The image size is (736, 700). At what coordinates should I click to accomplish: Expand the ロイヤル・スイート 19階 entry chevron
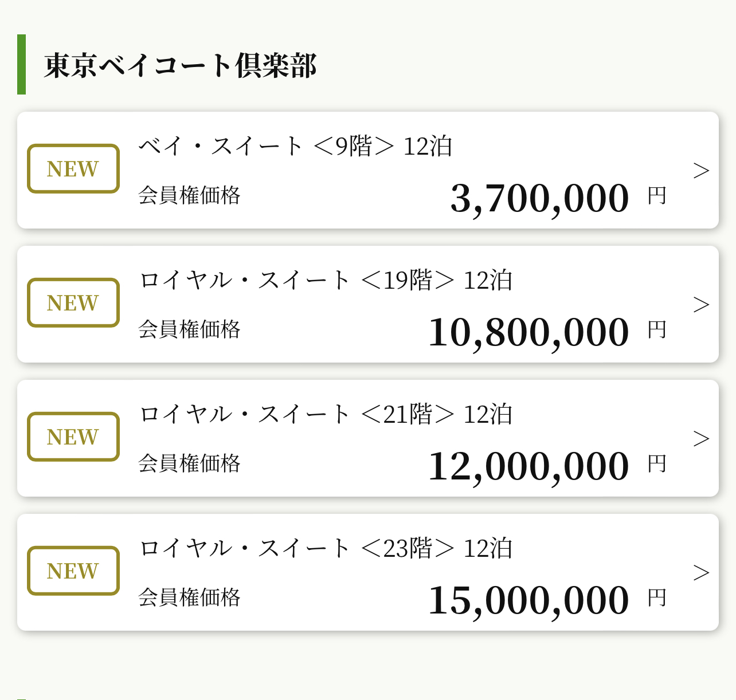coord(702,304)
